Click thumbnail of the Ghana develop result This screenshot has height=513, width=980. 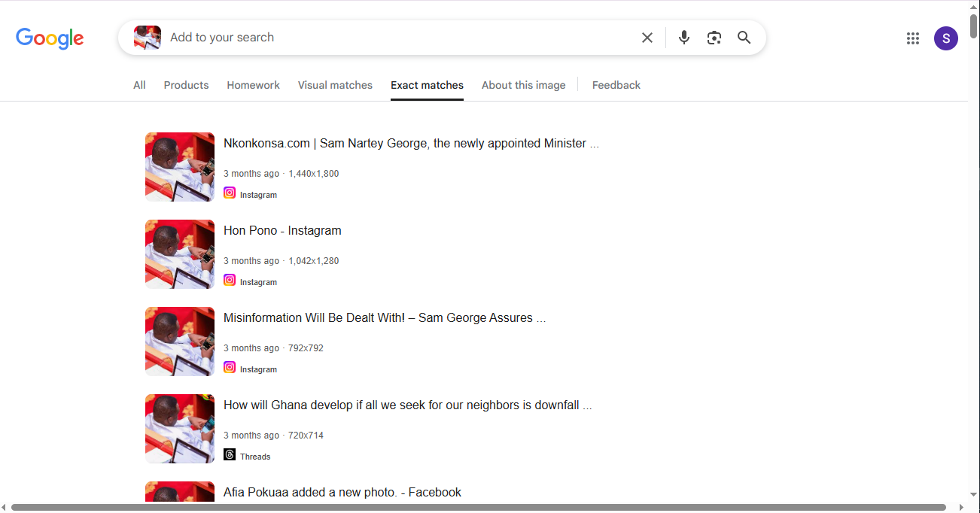(x=180, y=429)
